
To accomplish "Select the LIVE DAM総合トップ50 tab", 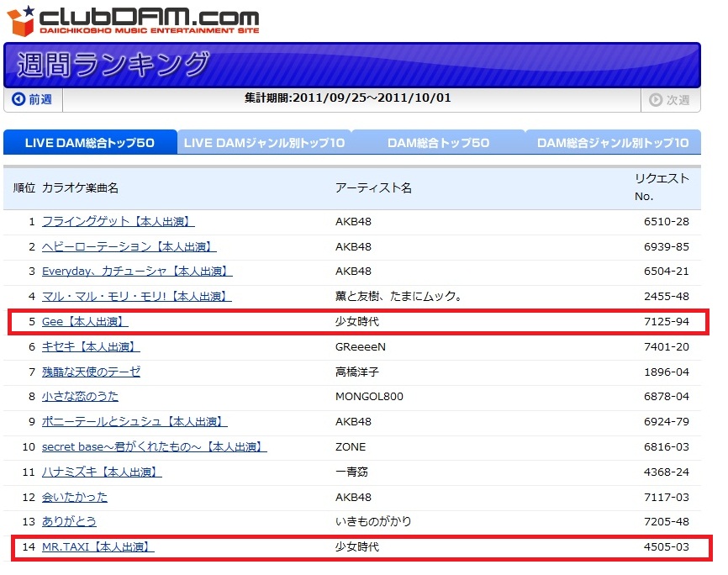I will pos(90,143).
